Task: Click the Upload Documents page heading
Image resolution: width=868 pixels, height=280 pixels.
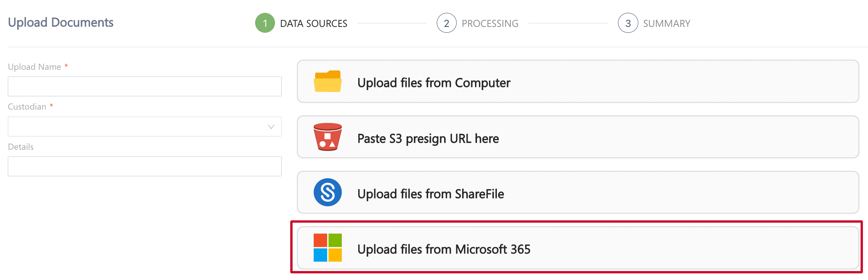Action: click(61, 23)
